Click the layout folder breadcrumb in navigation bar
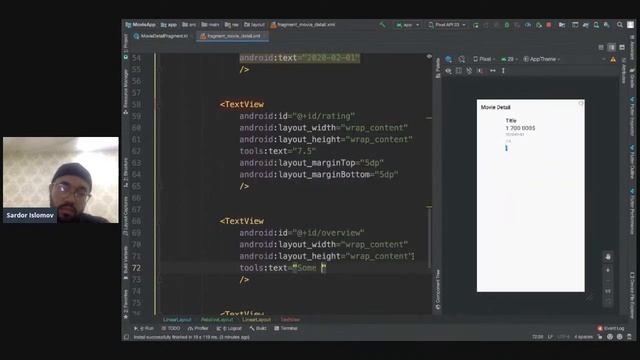Screen dimensions: 640x360 point(254,25)
